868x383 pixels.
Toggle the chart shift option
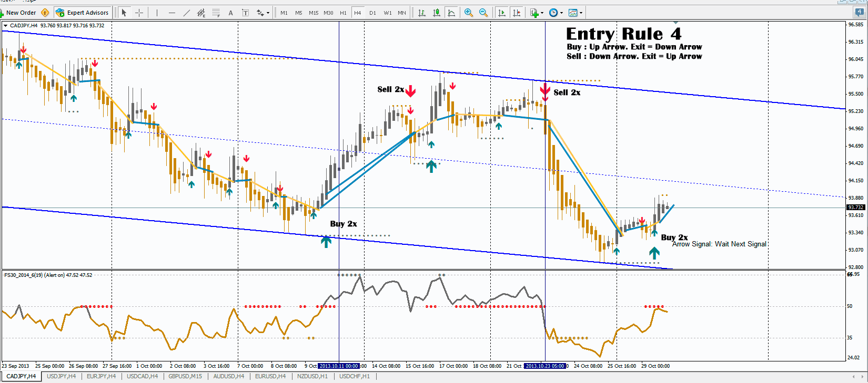click(517, 13)
